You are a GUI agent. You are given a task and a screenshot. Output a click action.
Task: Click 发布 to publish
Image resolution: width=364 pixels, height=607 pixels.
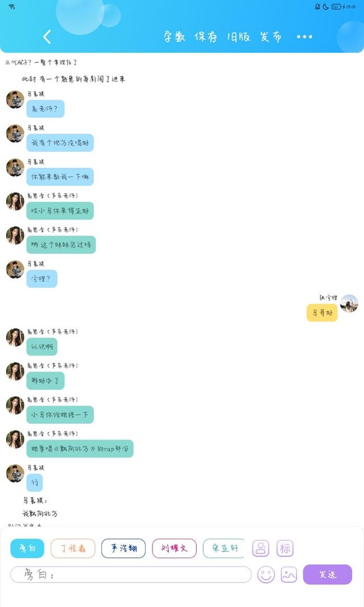pos(271,37)
